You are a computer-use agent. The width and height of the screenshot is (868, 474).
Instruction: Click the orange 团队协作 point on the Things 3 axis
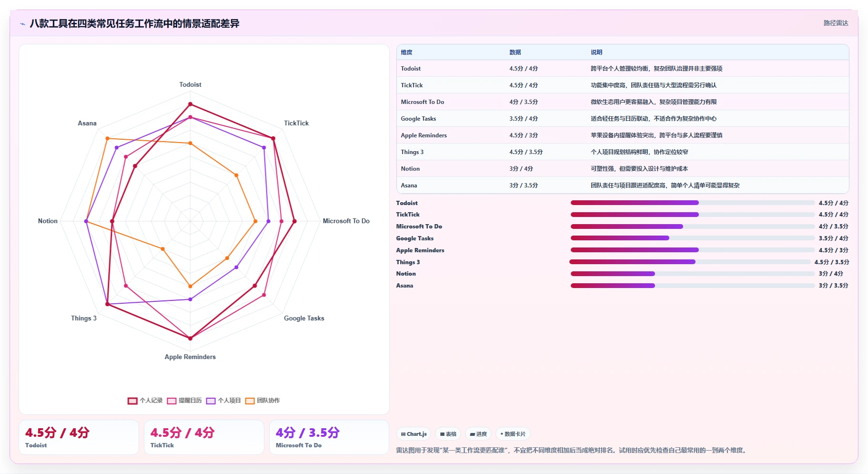pyautogui.click(x=162, y=249)
